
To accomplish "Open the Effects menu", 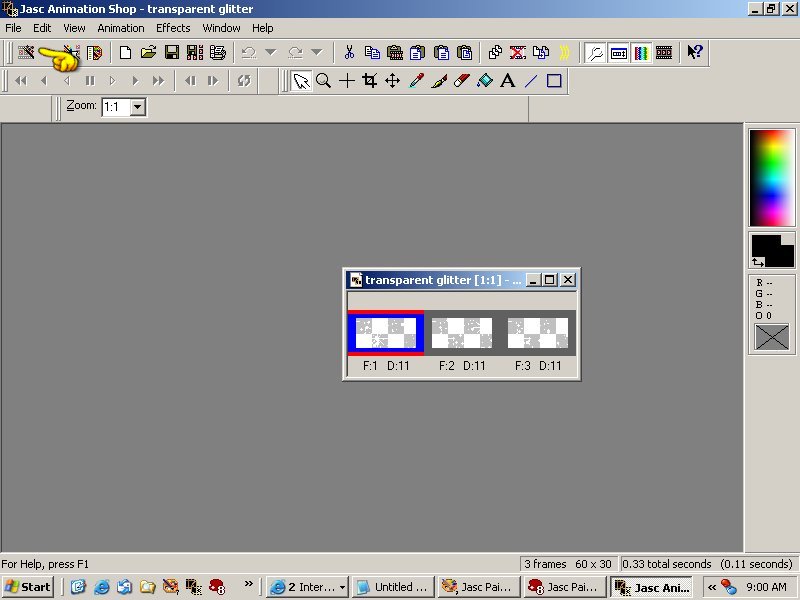I will coord(173,28).
